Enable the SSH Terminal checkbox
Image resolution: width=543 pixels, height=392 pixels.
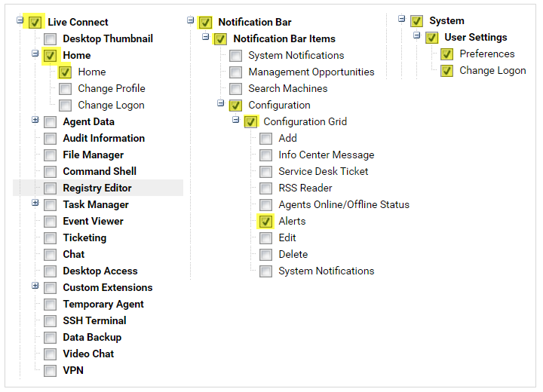point(51,321)
